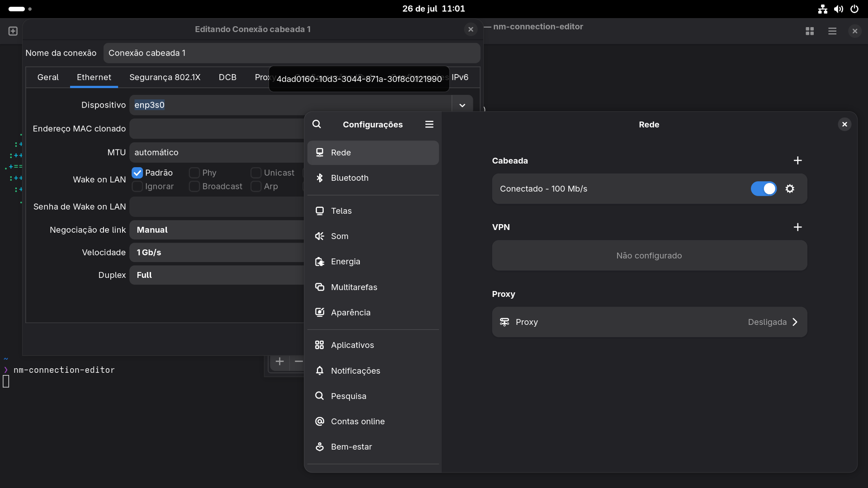Image resolution: width=868 pixels, height=488 pixels.
Task: Open the terminal hamburger menu
Action: [832, 31]
